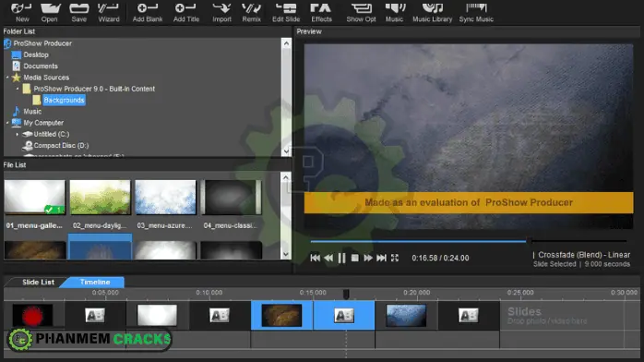Insert a title slide with Add Title
Viewport: 644px width, 362px height.
186,11
